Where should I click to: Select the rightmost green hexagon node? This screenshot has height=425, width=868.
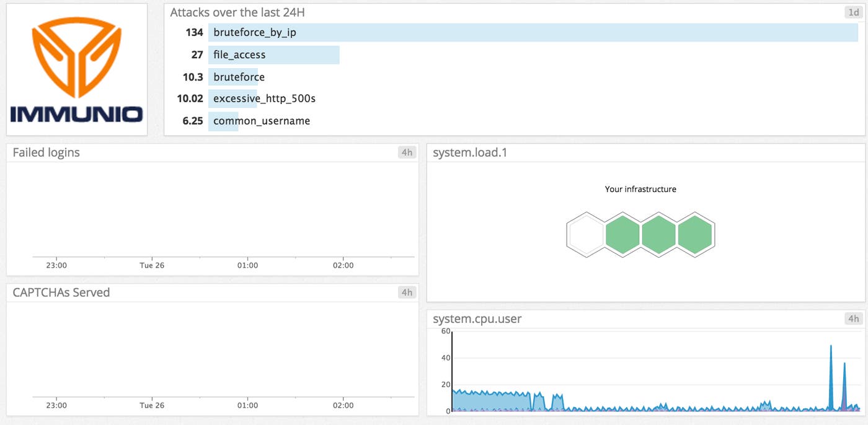point(696,234)
